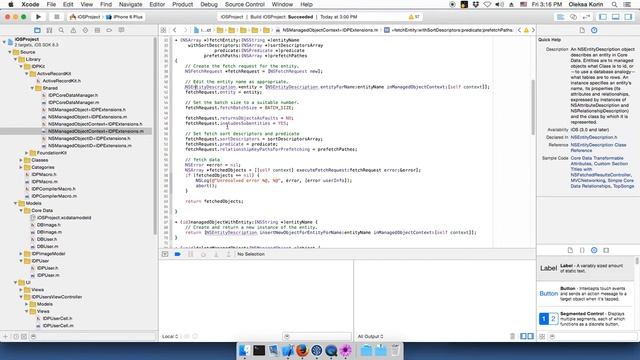640x360 pixels.
Task: Expand the FoundationKit folder
Action: tap(27, 153)
